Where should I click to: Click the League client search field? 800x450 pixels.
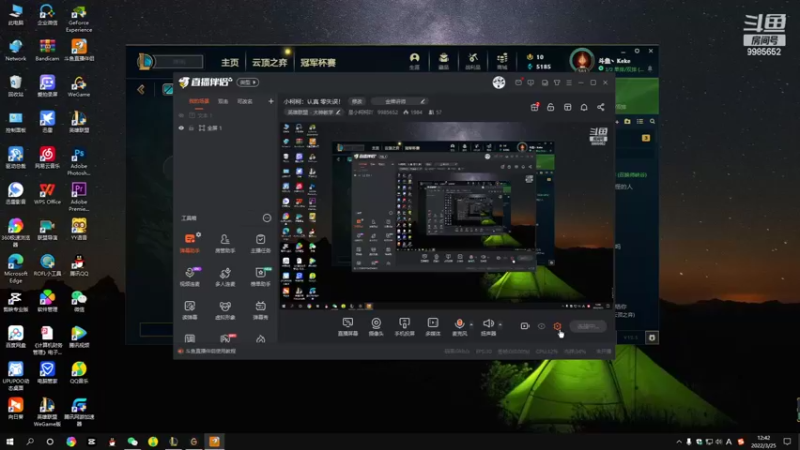click(178, 62)
